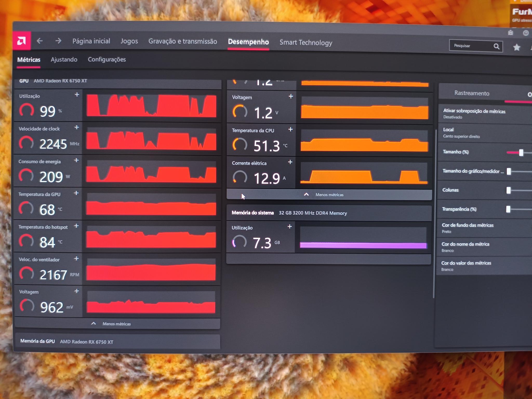Viewport: 532px width, 399px height.
Task: Click the 7.3 GB memory value
Action: tap(262, 243)
